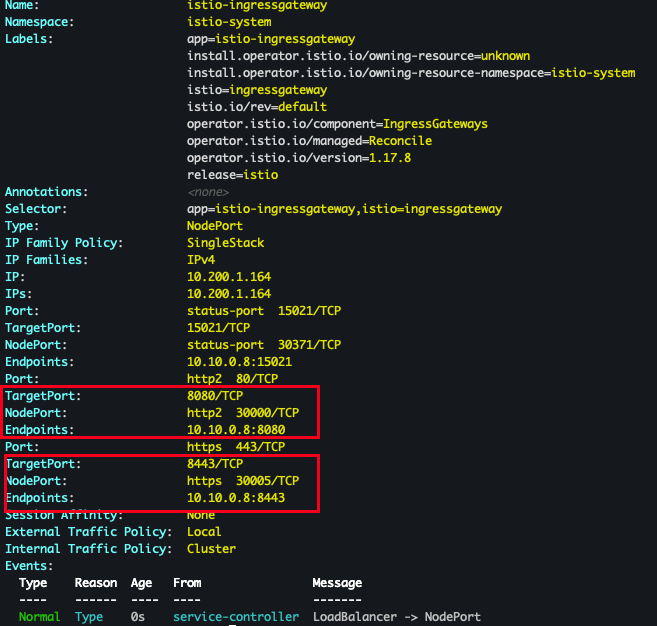
Task: Click the External Traffic Policy value 'Local'
Action: (x=204, y=532)
